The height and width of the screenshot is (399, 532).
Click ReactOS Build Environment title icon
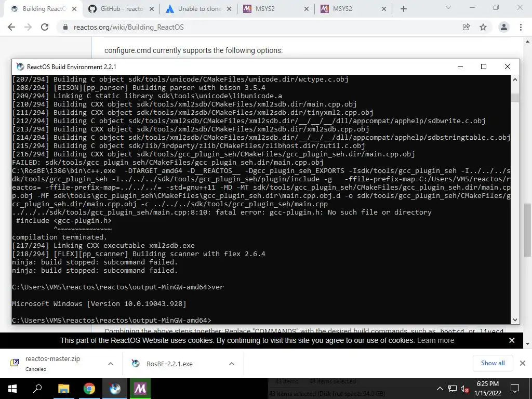pos(20,67)
